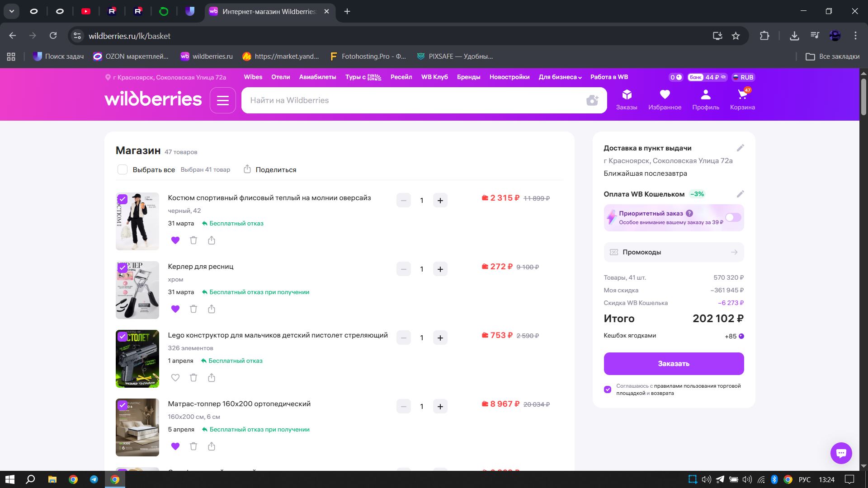
Task: Uncheck the terms agreement checkbox
Action: tap(608, 389)
